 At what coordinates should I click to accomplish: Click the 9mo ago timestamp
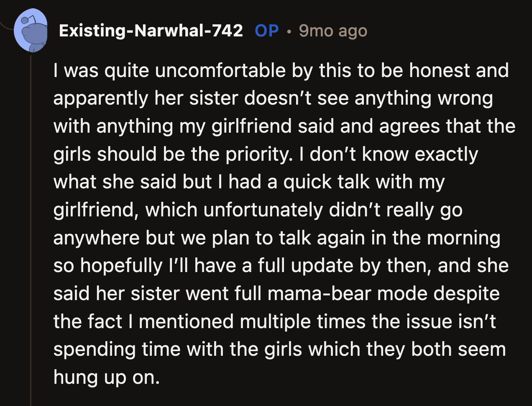coord(332,31)
